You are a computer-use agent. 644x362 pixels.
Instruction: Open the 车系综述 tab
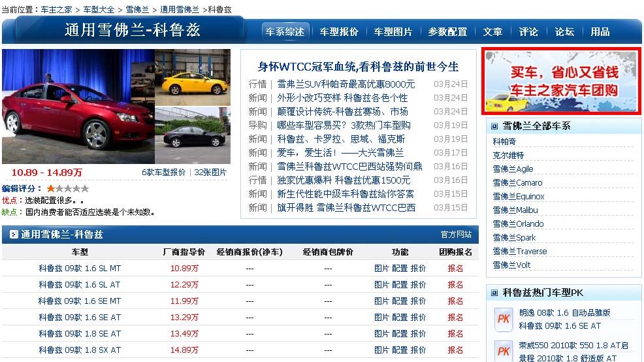click(x=285, y=31)
